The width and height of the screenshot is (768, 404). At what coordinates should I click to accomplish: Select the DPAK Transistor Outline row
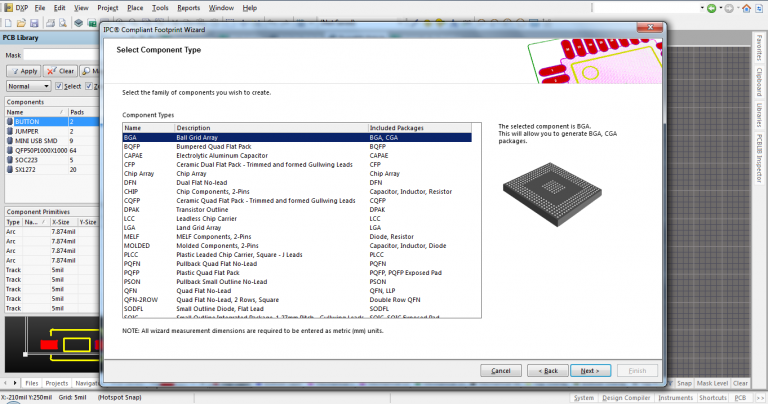[x=297, y=210]
